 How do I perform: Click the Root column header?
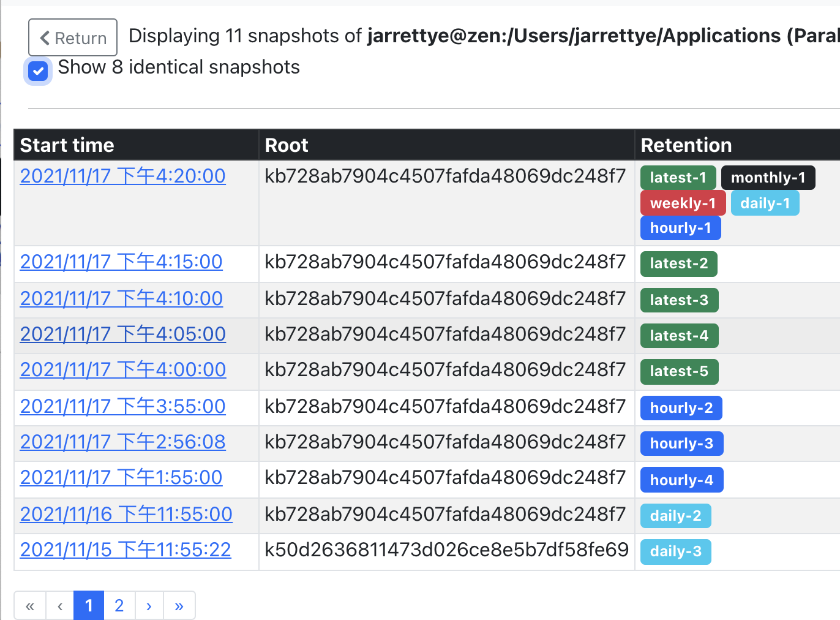tap(287, 145)
